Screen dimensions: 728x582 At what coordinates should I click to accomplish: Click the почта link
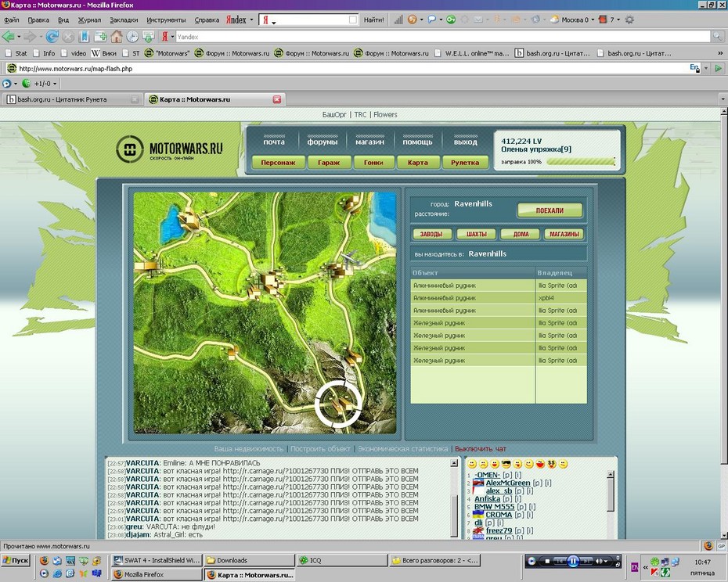point(274,142)
